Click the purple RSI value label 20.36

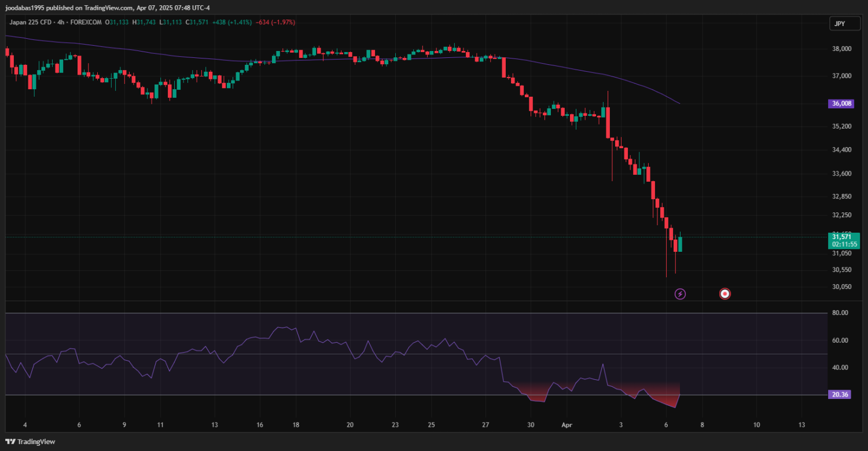tap(840, 394)
